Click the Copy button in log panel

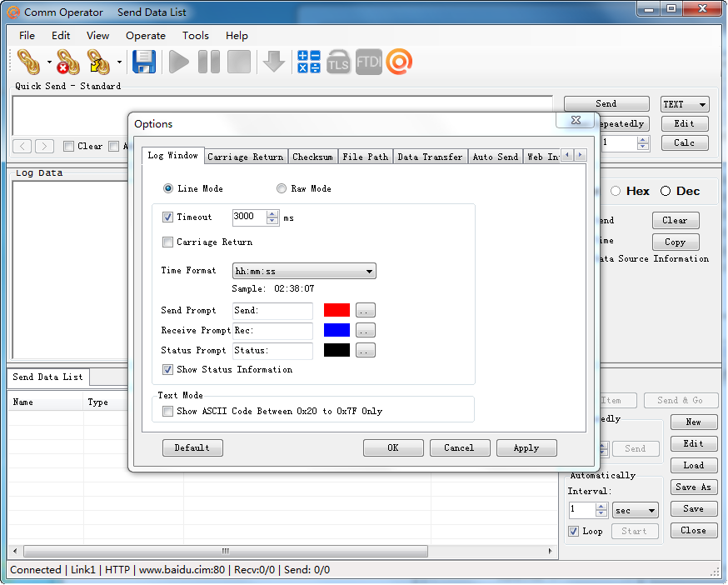(676, 242)
